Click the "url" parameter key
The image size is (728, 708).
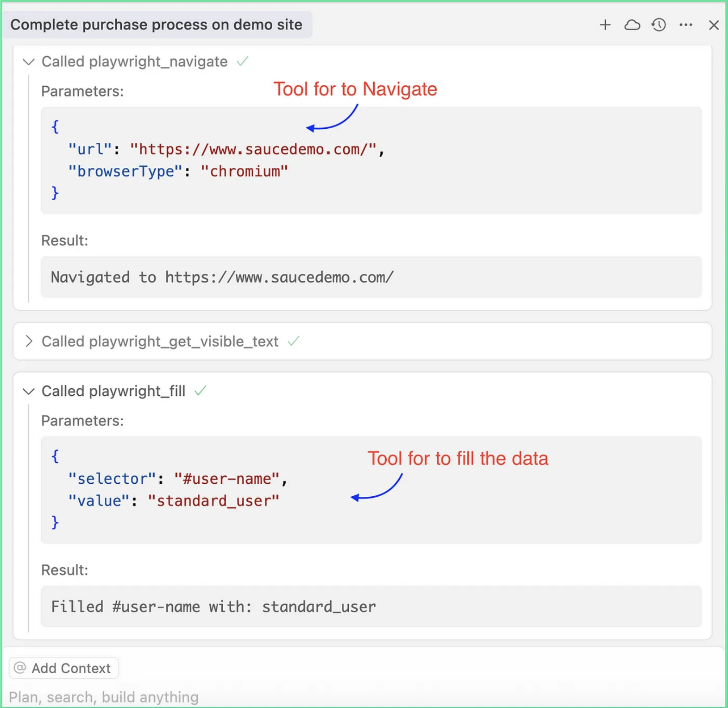point(90,149)
